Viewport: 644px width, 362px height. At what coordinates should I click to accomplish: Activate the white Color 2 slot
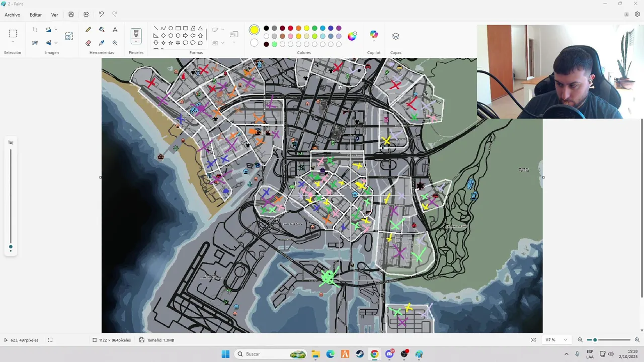(254, 43)
